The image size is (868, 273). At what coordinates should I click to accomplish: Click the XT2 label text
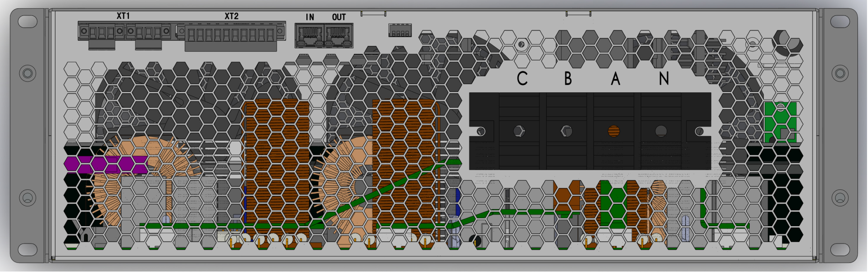click(232, 16)
